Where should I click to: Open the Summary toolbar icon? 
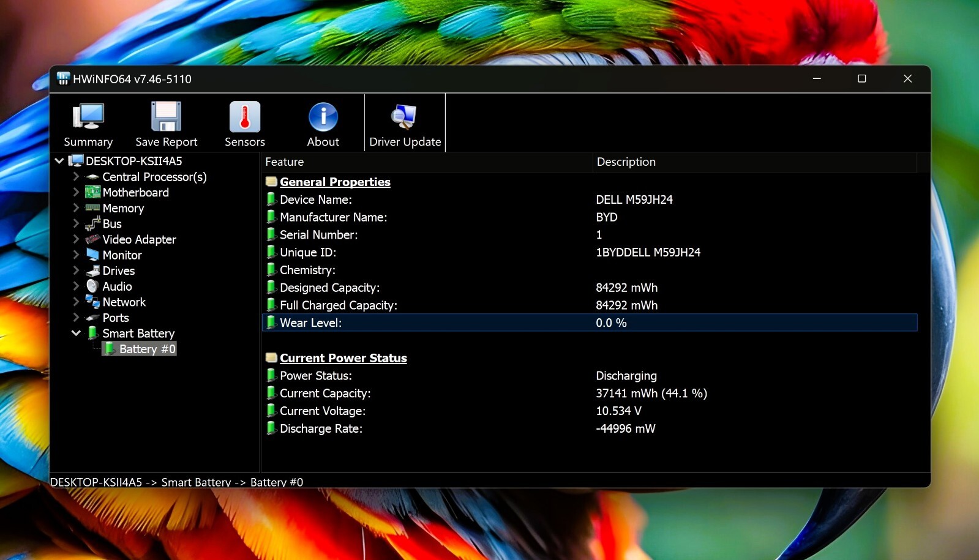tap(88, 116)
